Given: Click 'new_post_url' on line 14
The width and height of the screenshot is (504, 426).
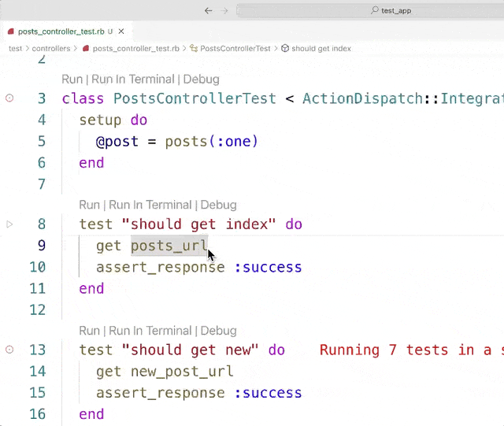Looking at the screenshot, I should click(x=182, y=372).
